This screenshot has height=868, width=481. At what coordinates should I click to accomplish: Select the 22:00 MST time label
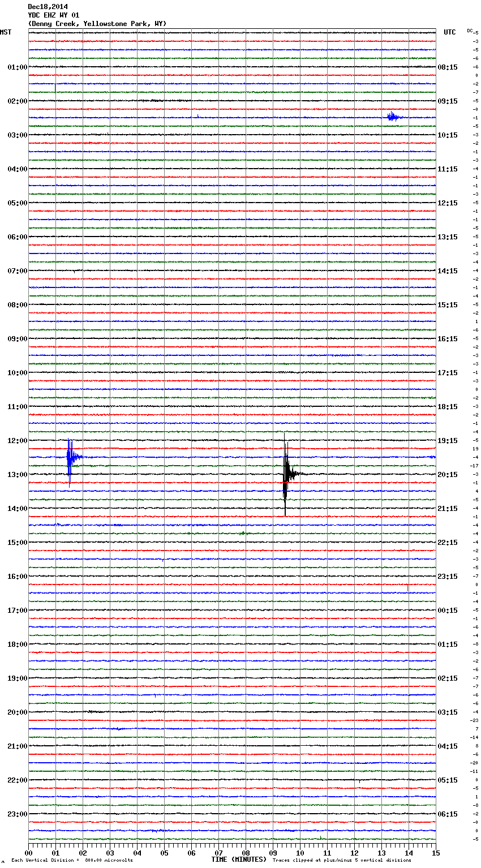[17, 780]
